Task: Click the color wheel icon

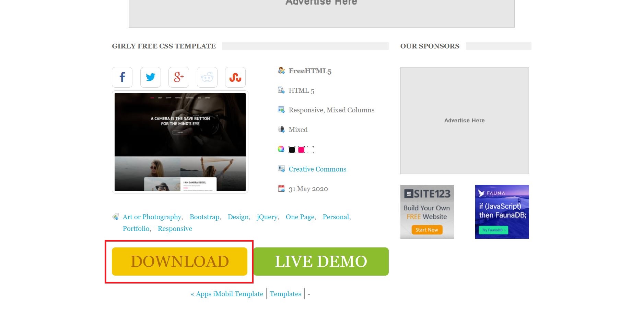Action: pyautogui.click(x=281, y=149)
